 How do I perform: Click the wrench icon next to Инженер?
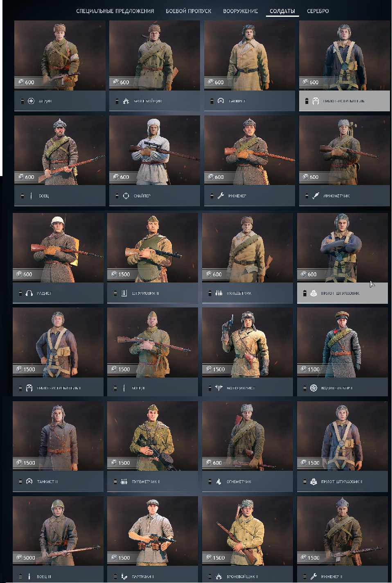(x=221, y=196)
